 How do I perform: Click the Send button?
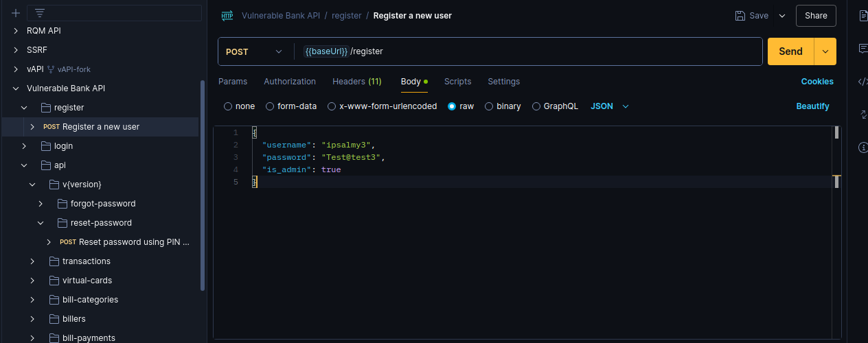point(790,51)
